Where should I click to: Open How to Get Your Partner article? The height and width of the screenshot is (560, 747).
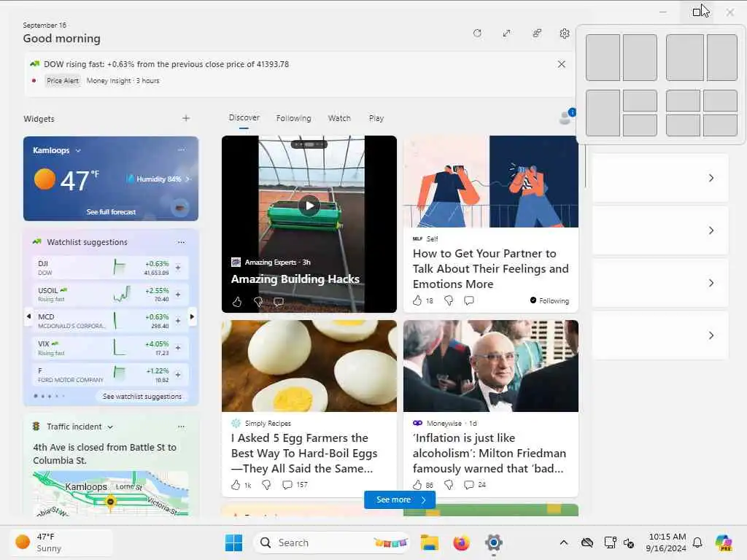click(x=490, y=268)
